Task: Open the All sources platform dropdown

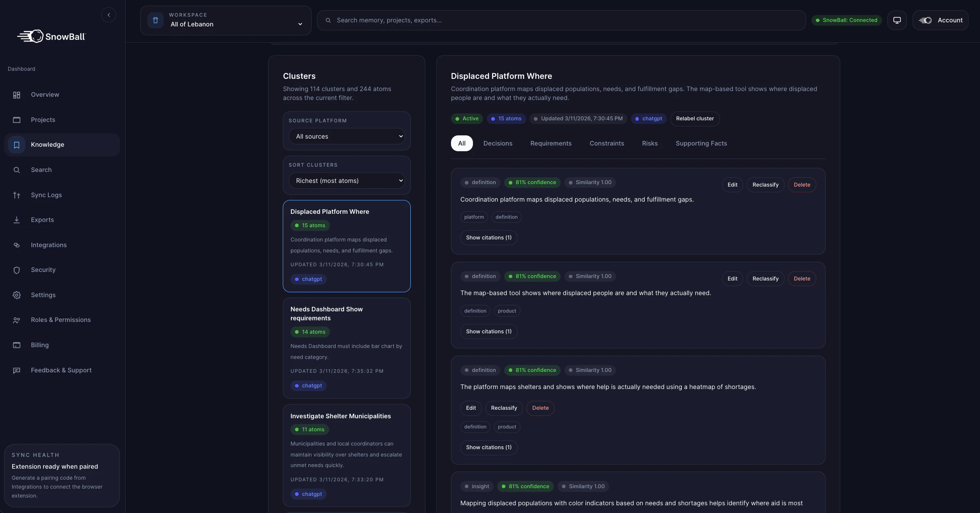Action: (x=347, y=137)
